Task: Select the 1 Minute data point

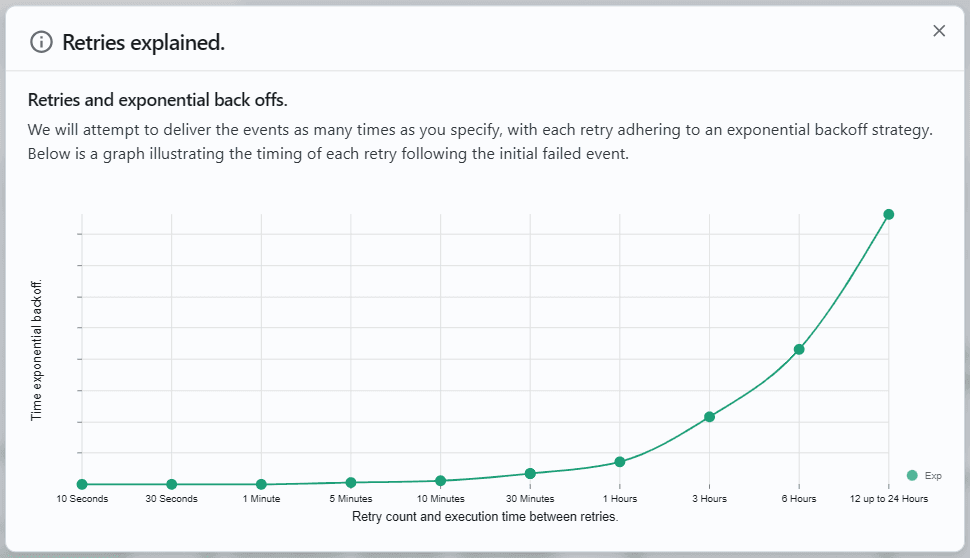Action: pos(261,485)
